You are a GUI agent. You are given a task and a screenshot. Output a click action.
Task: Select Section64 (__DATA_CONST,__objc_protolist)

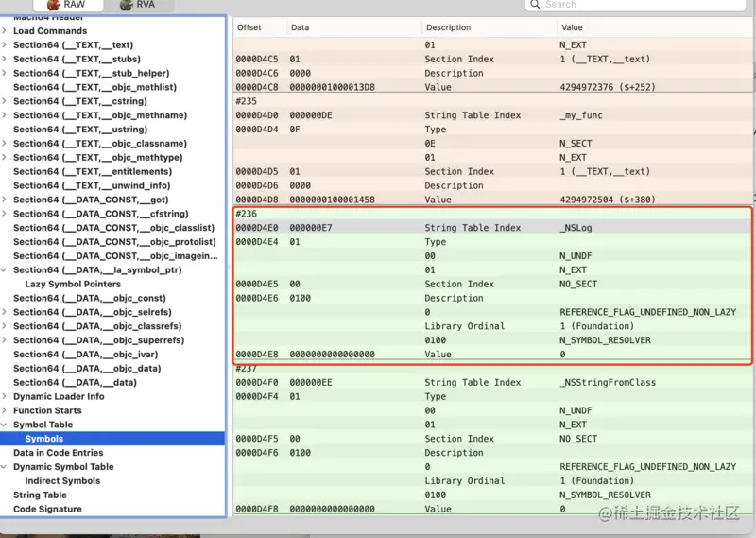[x=114, y=242]
